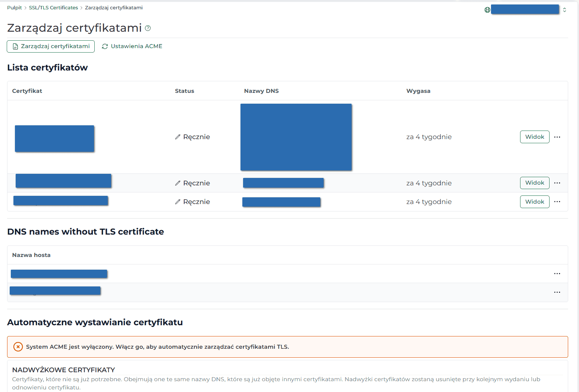Open the options menu for the second hostname row
This screenshot has height=392, width=579.
click(557, 292)
